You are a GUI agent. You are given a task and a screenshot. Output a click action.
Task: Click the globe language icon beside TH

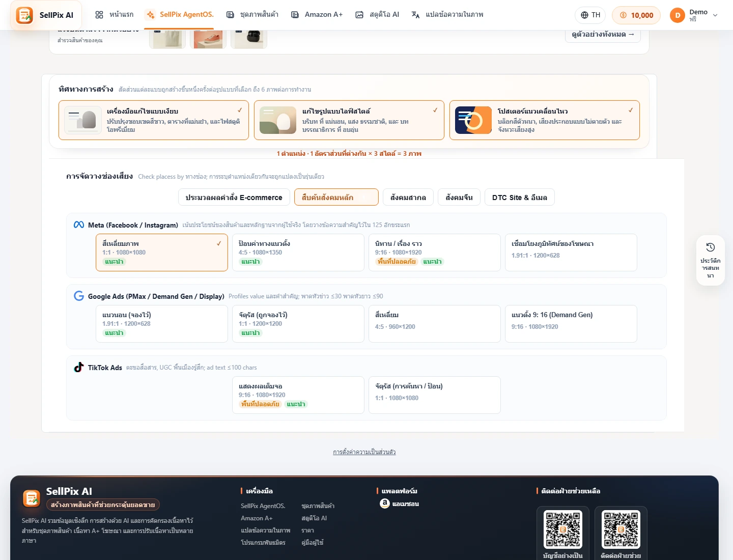(x=584, y=15)
